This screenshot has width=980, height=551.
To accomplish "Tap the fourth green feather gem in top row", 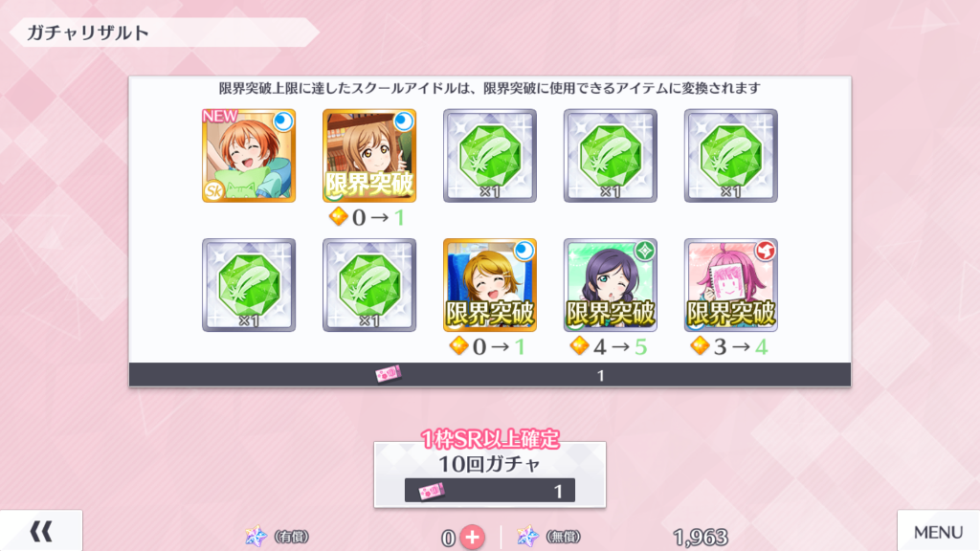I will point(611,156).
